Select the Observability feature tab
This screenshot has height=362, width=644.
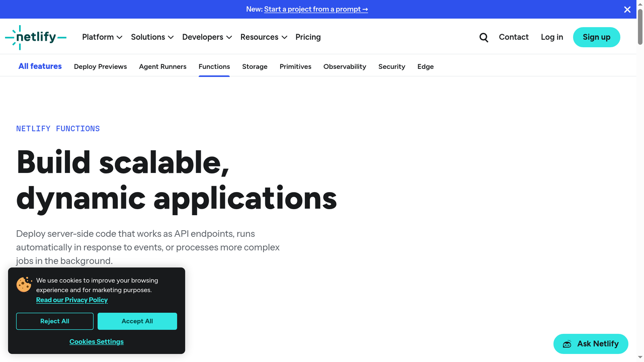click(345, 66)
